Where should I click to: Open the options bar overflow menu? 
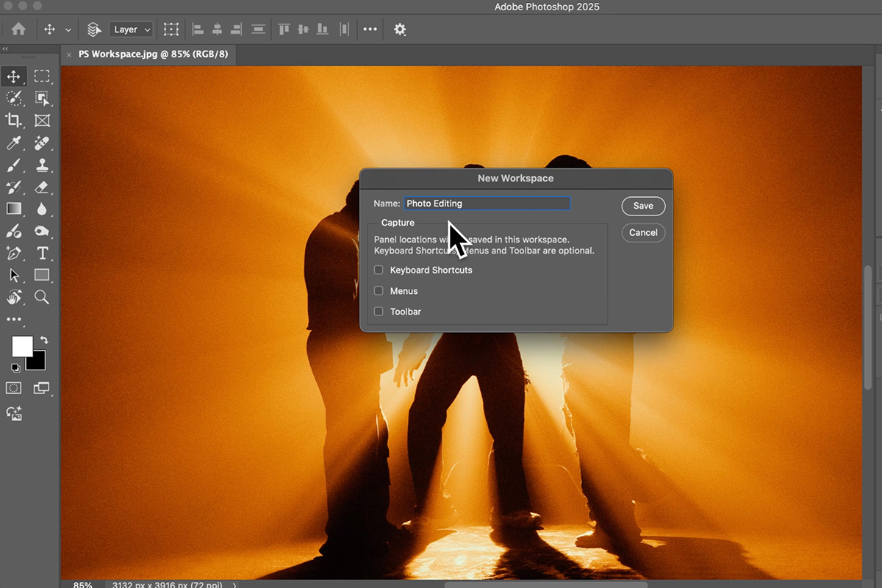pos(370,29)
